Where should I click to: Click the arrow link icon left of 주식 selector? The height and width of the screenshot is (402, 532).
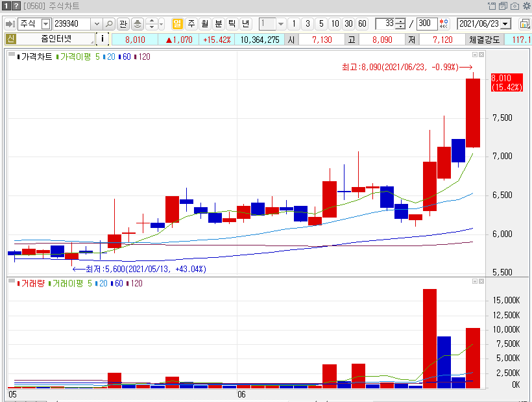(10, 24)
